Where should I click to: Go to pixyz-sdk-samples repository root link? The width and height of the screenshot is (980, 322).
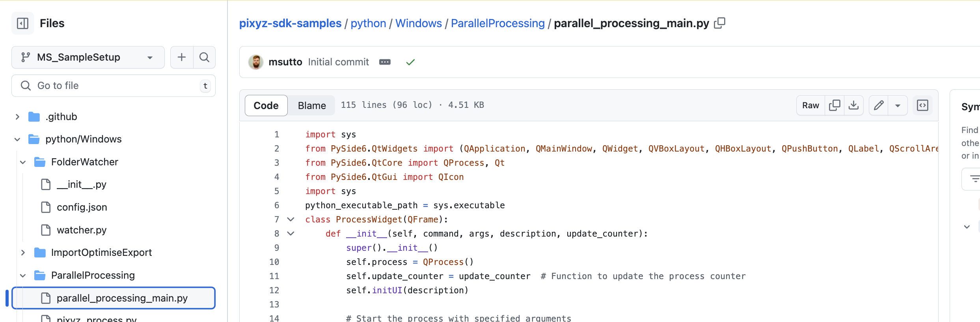point(290,23)
